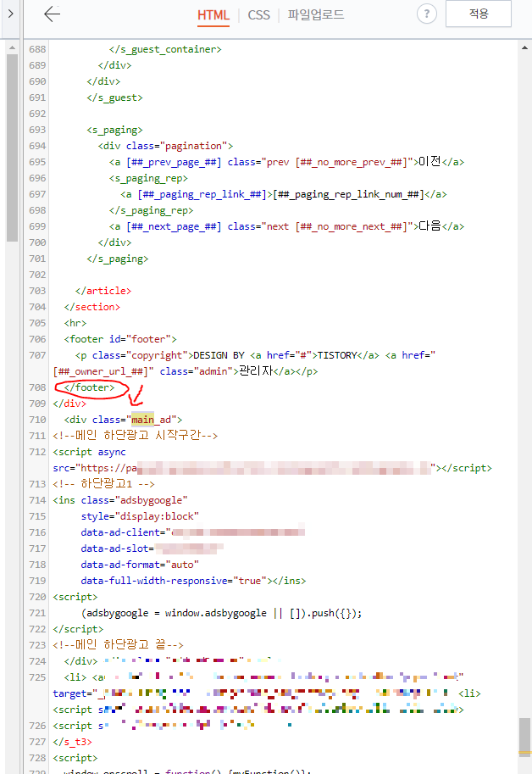Click the <s_paging> opening tag
532x774 pixels.
[114, 130]
